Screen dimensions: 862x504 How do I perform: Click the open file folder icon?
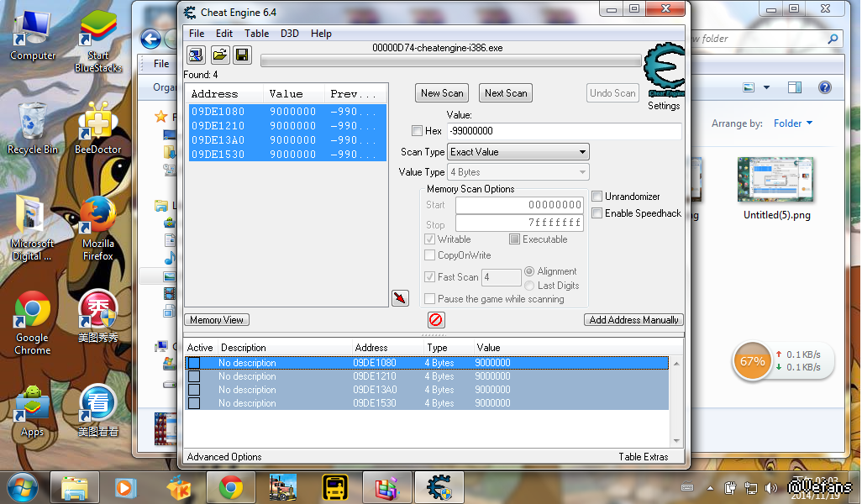219,55
